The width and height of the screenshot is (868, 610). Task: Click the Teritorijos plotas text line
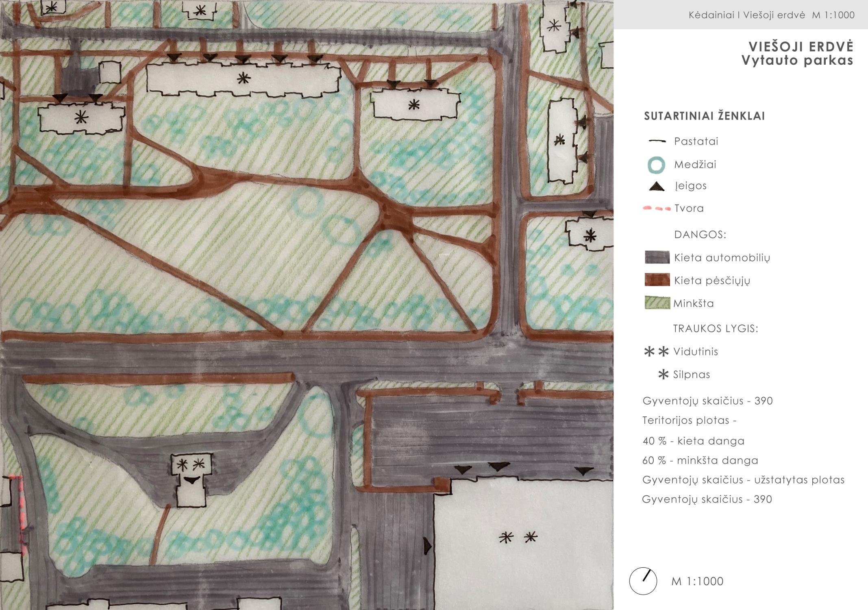pyautogui.click(x=689, y=420)
